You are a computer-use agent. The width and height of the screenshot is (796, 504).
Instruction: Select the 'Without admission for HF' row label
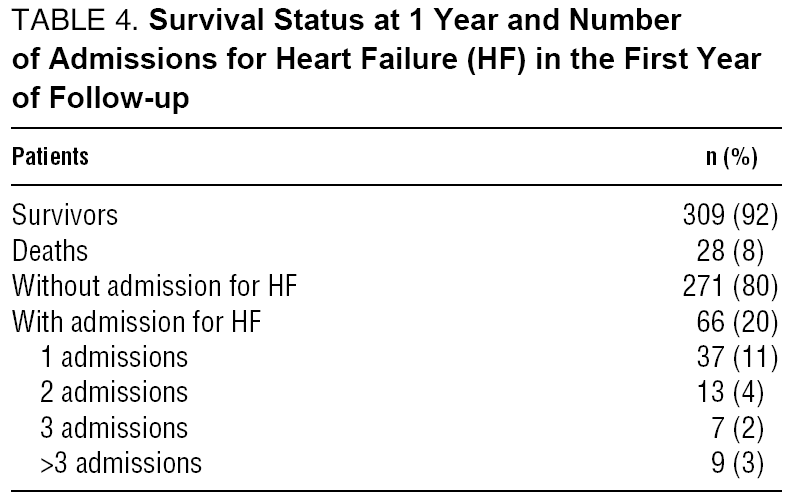(155, 286)
